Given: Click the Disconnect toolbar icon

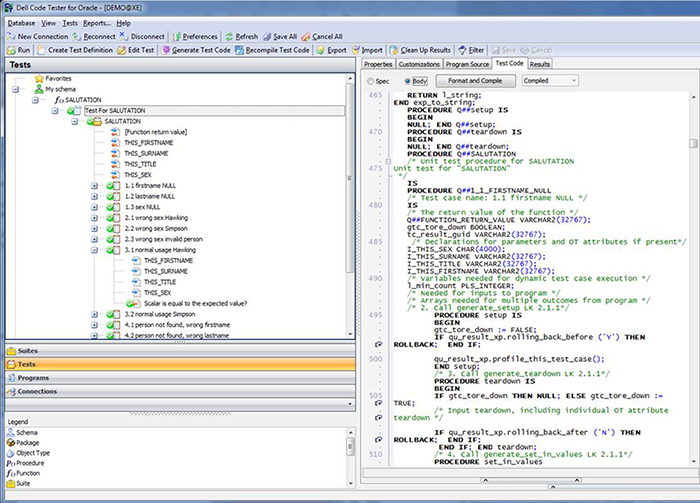Looking at the screenshot, I should [124, 37].
